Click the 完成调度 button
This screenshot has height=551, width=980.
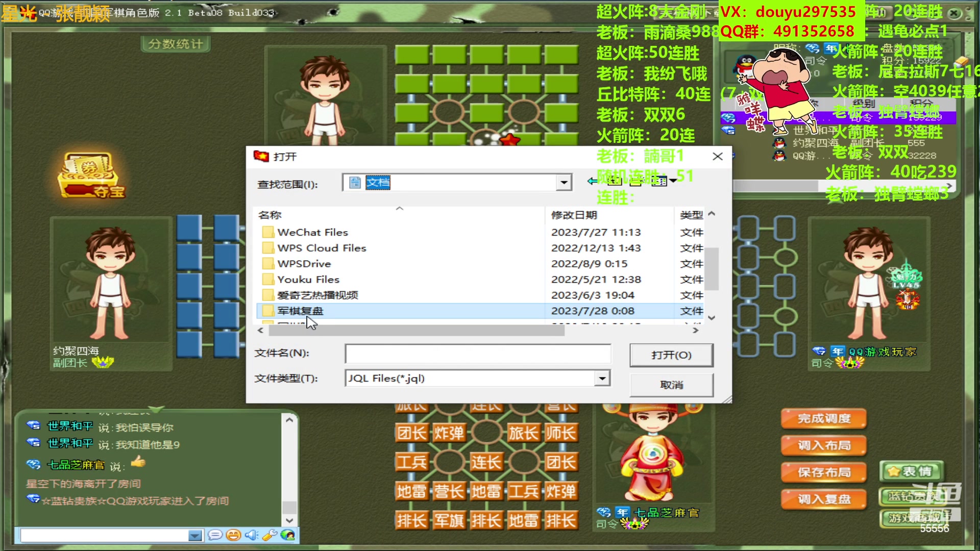(x=824, y=419)
